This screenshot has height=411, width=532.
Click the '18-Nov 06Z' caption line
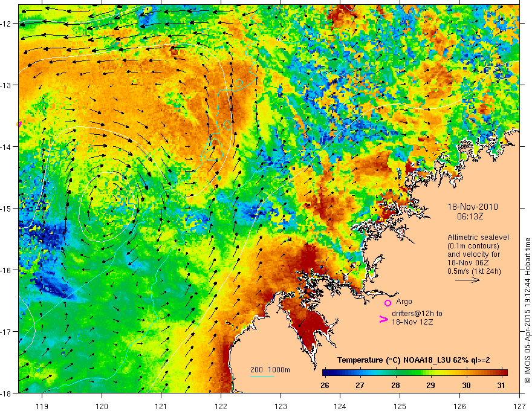[x=467, y=263]
